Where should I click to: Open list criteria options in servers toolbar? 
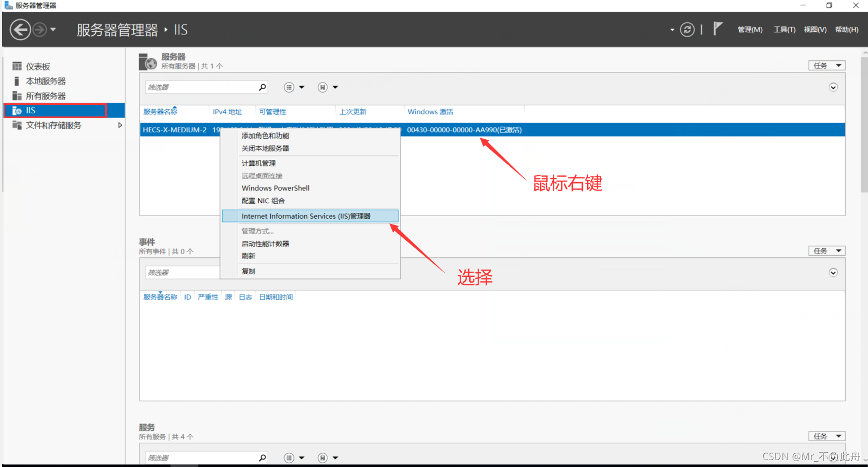[289, 87]
